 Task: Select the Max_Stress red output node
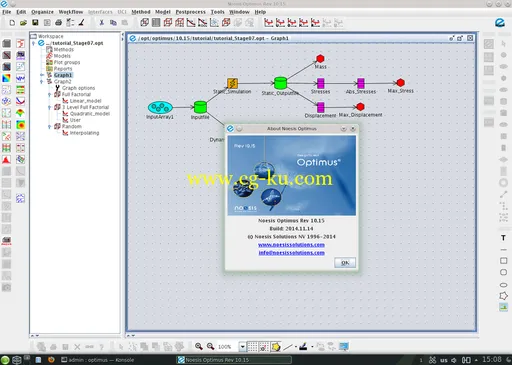click(x=401, y=83)
